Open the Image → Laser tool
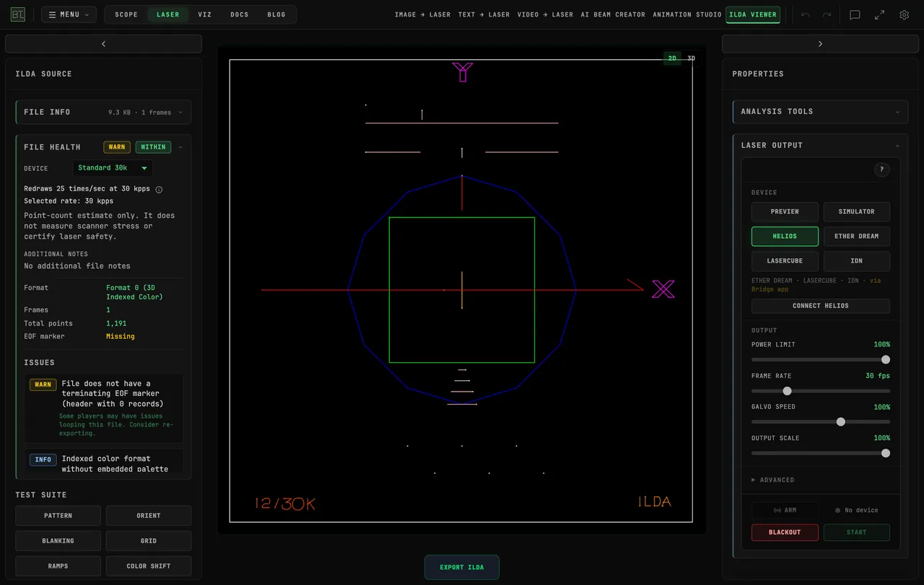Image resolution: width=924 pixels, height=585 pixels. [x=423, y=14]
